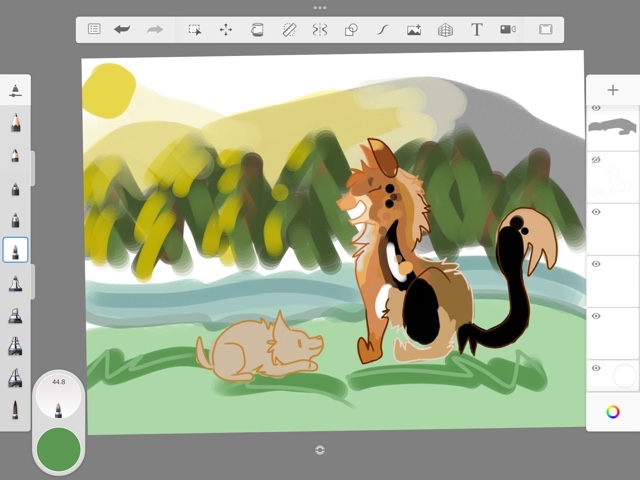This screenshot has width=640, height=480.
Task: Select the Fill bucket tool
Action: 257,30
